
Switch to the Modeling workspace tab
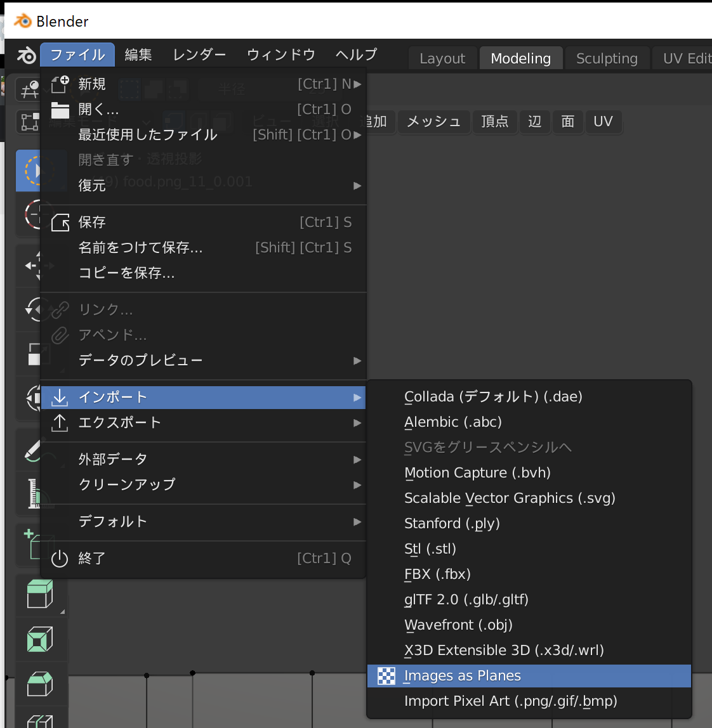[x=520, y=58]
